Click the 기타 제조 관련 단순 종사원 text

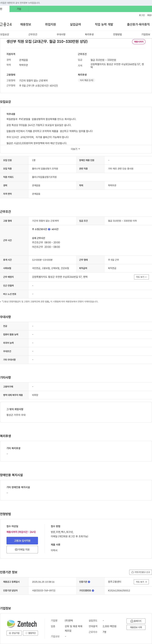pyautogui.click(x=120, y=169)
